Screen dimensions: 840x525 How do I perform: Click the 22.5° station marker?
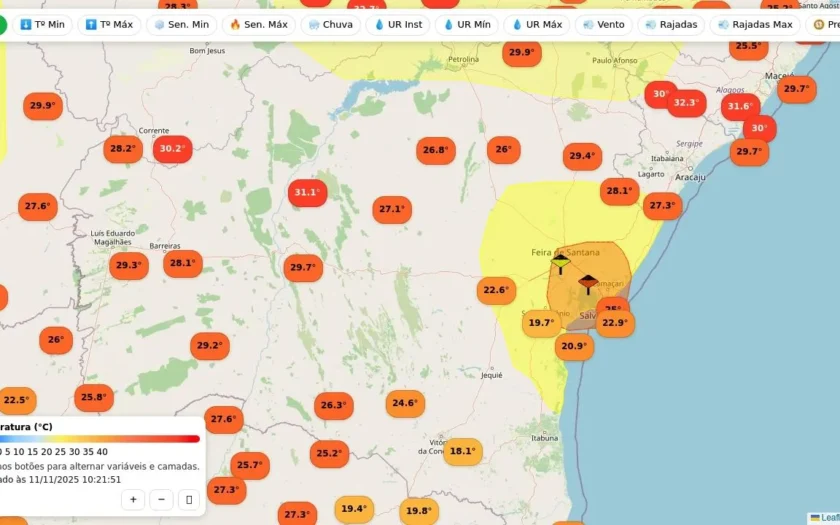(17, 401)
